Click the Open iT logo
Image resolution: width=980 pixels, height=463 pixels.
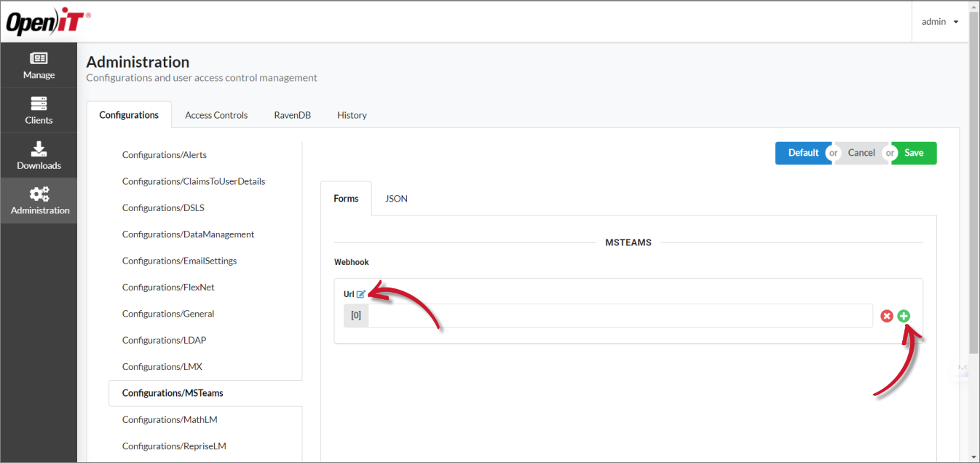47,21
